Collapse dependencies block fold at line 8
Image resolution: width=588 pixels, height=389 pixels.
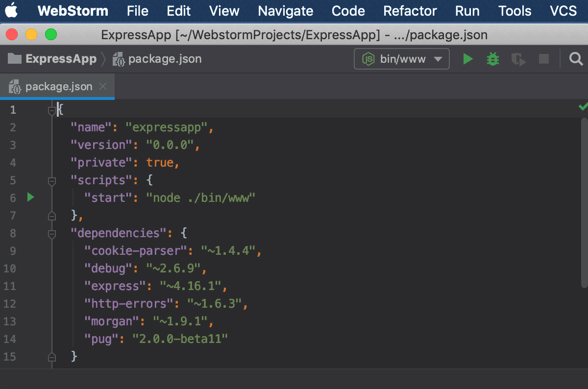[x=52, y=234]
